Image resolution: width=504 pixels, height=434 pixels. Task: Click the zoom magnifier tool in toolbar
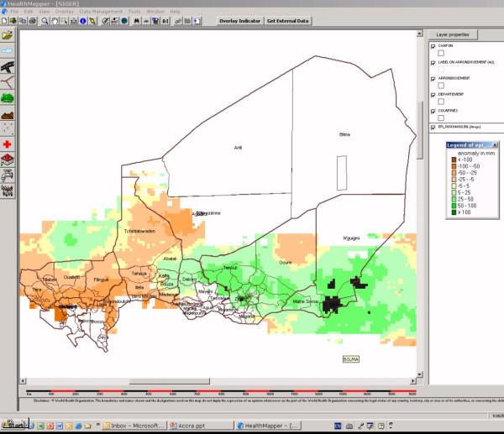[x=45, y=20]
